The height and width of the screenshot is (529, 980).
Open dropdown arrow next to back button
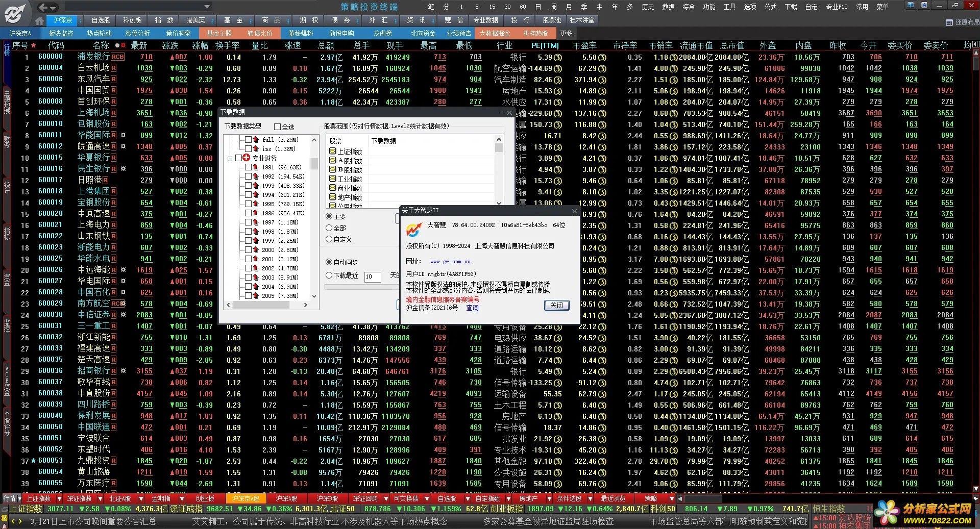53,8
